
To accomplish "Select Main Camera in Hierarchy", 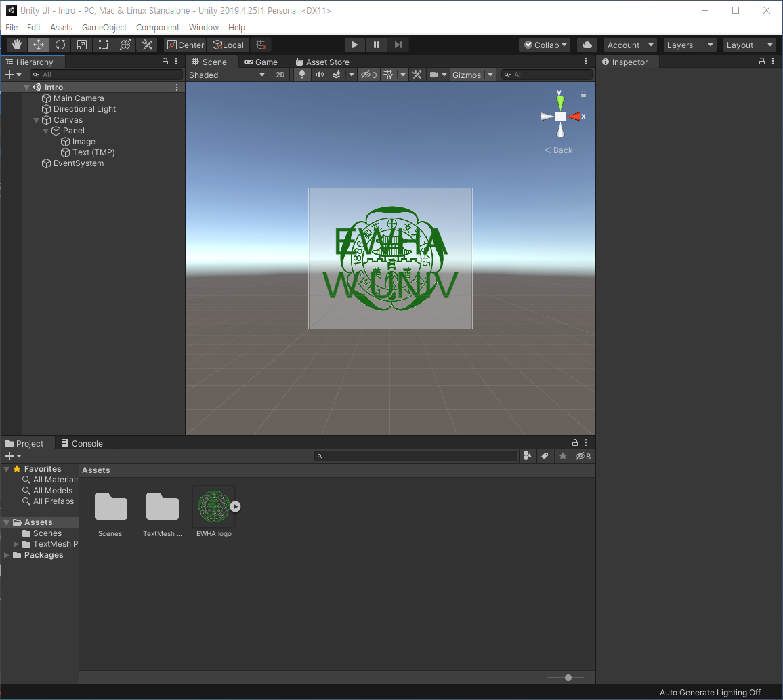I will [x=79, y=98].
